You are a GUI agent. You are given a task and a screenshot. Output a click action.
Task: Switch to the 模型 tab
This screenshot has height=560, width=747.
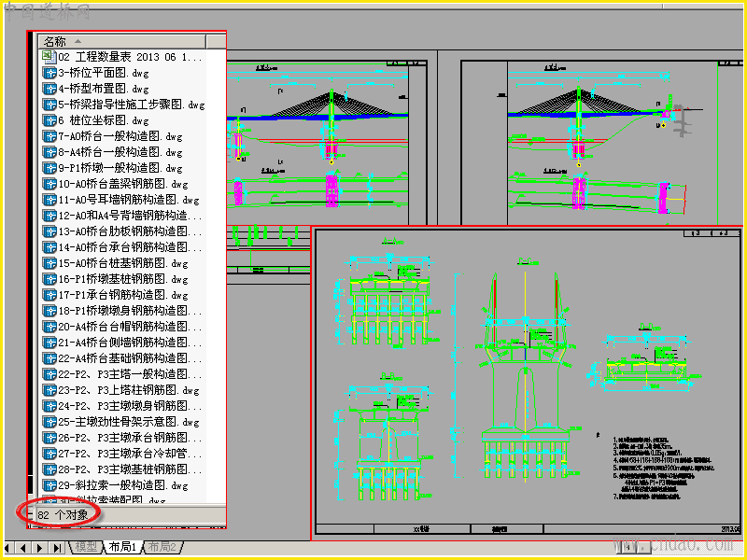pos(86,547)
